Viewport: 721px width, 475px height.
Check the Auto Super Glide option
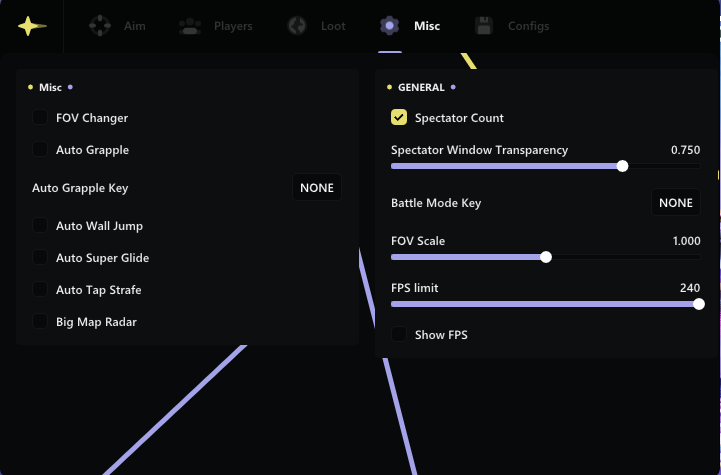tap(40, 258)
